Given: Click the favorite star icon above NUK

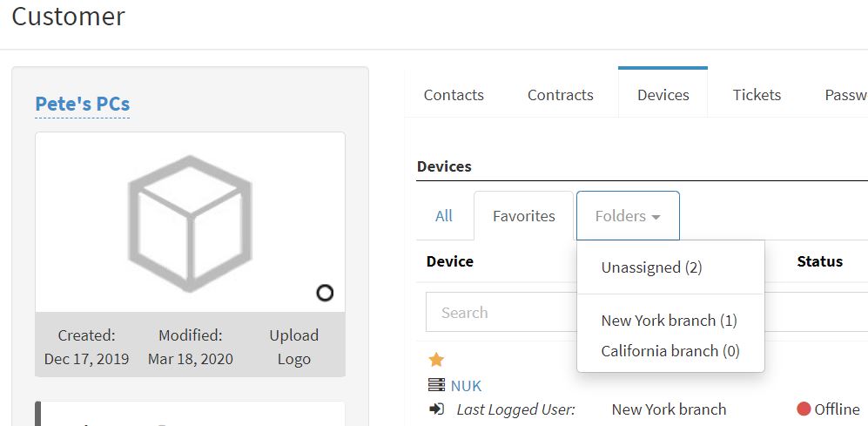Looking at the screenshot, I should pyautogui.click(x=436, y=360).
